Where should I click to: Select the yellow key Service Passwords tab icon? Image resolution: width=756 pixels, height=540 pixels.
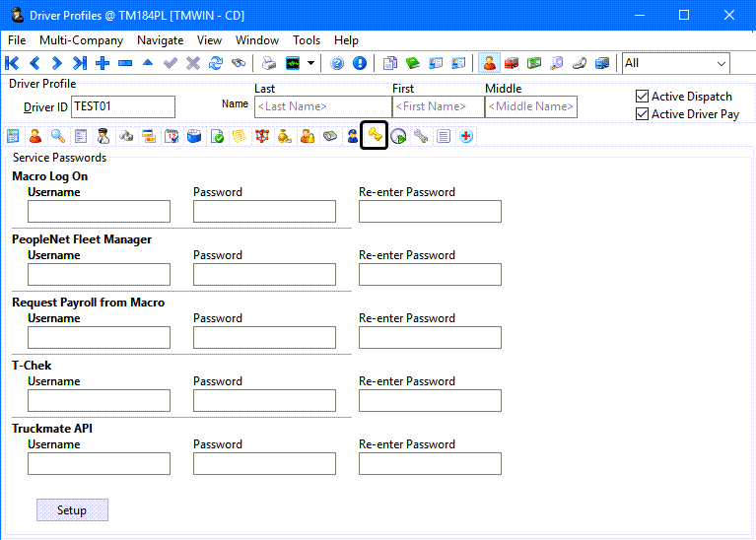click(x=374, y=136)
